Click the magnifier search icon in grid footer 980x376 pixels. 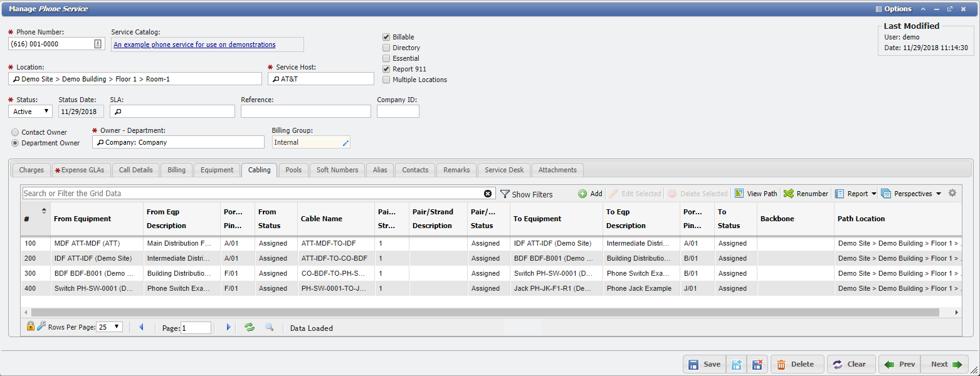269,328
